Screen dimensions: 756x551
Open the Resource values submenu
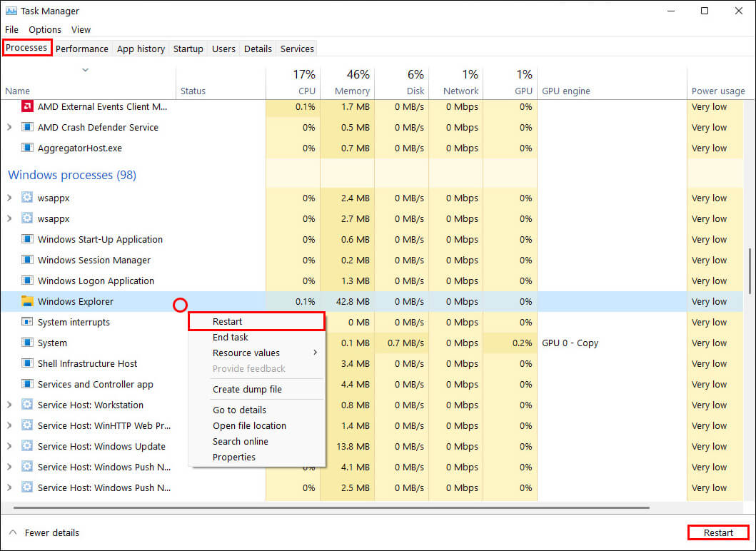point(257,353)
